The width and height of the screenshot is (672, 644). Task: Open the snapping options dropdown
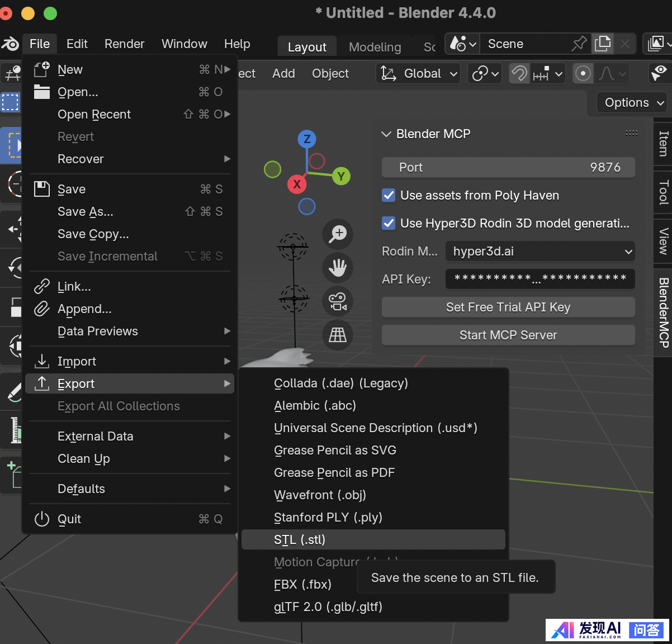point(548,73)
